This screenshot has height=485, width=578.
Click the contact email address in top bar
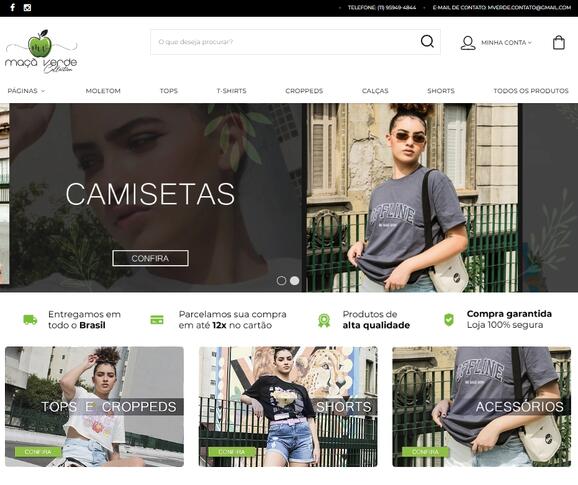[529, 7]
